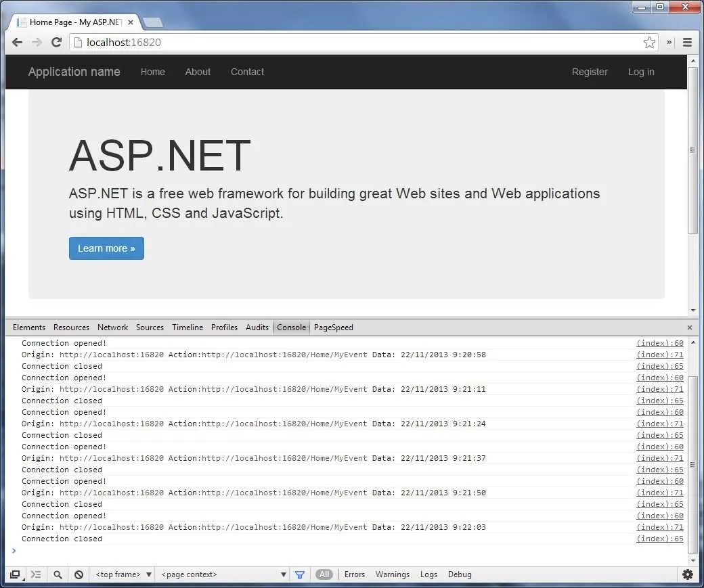Switch to the Elements tab

(29, 327)
